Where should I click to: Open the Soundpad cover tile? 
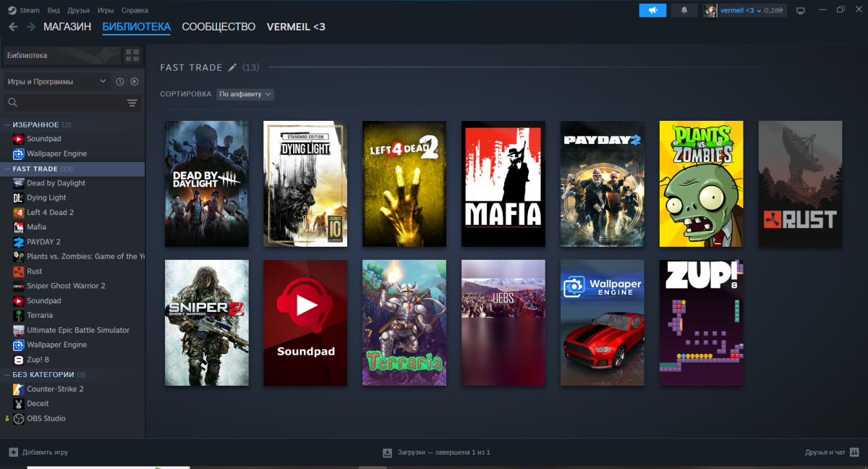click(305, 323)
